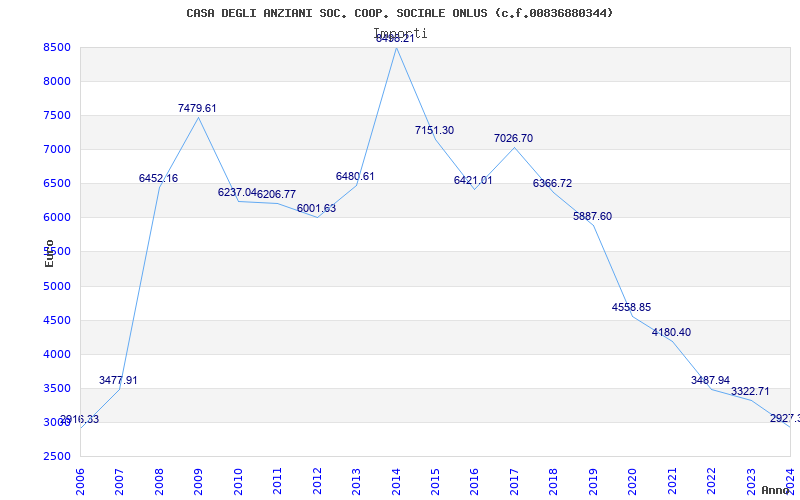The image size is (800, 500).
Task: Click the 6206.77 data label
Action: click(x=276, y=194)
